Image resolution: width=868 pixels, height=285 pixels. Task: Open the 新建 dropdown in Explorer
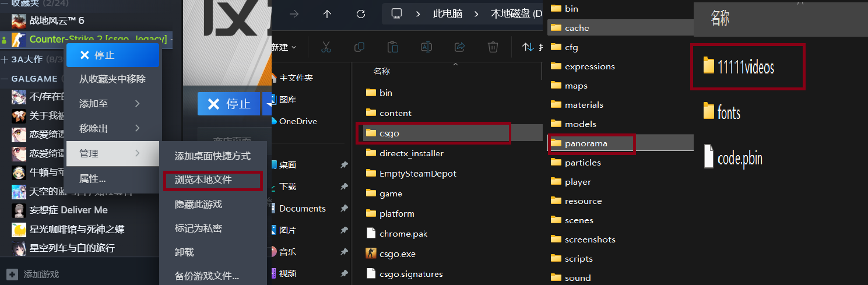pyautogui.click(x=284, y=47)
